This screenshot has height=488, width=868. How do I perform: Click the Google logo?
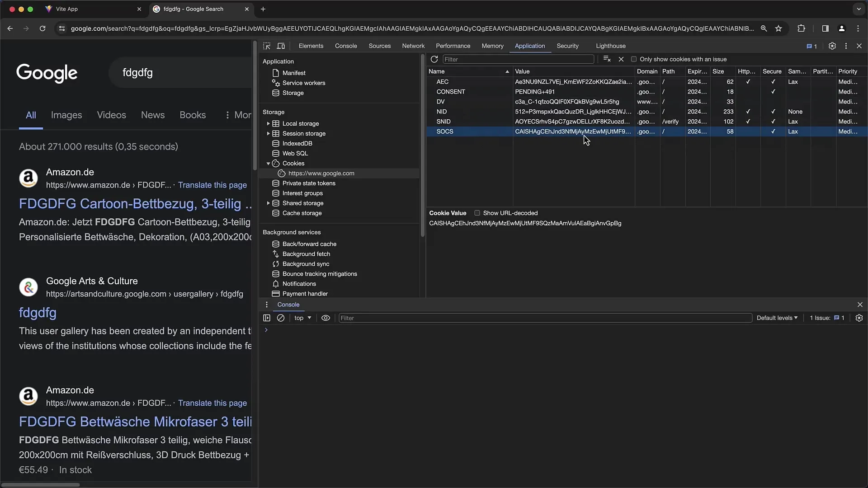pos(47,73)
